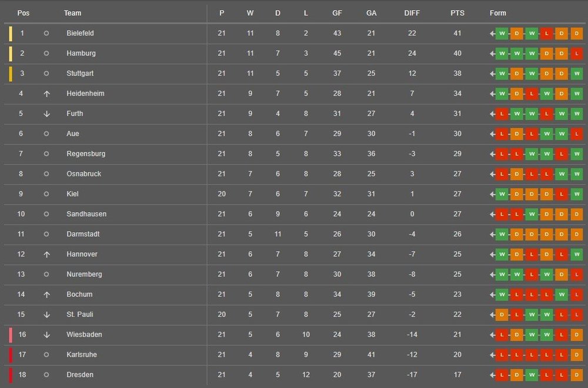Open the Stuttgart team link
The width and height of the screenshot is (588, 388).
click(x=80, y=73)
